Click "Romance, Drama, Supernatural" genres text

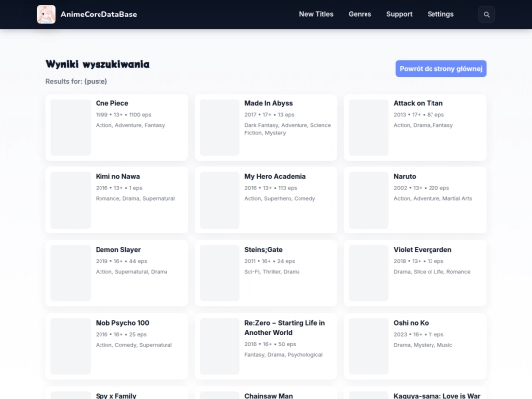[x=135, y=198]
